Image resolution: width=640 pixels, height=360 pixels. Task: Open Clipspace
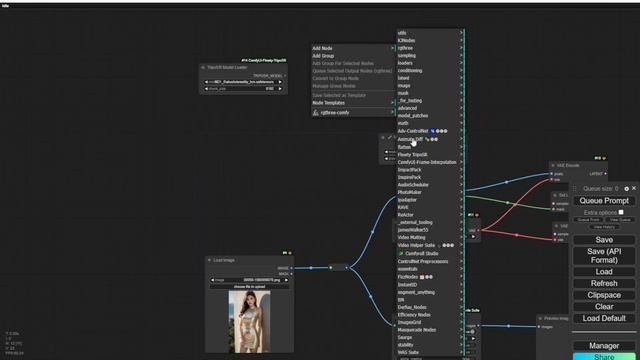(604, 295)
